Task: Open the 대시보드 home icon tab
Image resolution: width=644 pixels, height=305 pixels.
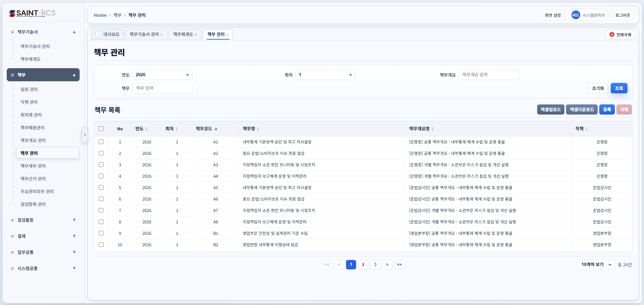Action: pyautogui.click(x=107, y=34)
